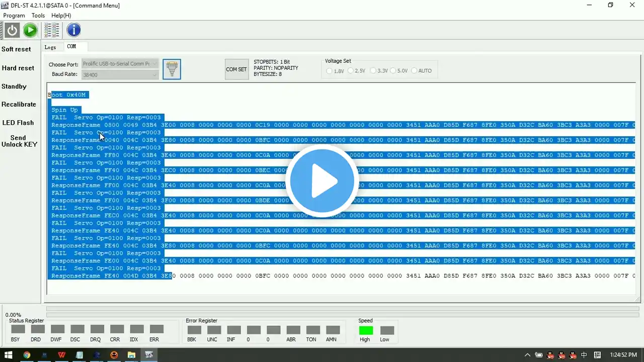The image size is (644, 362).
Task: Click the video play overlay button
Action: pyautogui.click(x=322, y=181)
